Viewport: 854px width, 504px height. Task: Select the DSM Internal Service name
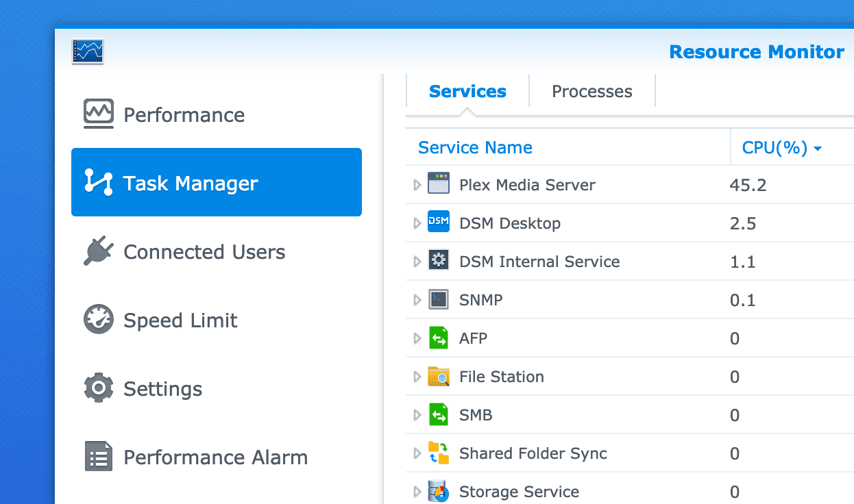539,262
